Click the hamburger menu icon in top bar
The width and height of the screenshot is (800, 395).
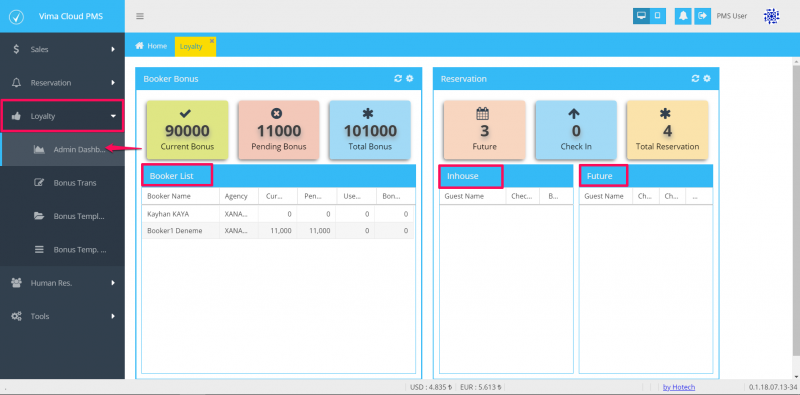140,16
